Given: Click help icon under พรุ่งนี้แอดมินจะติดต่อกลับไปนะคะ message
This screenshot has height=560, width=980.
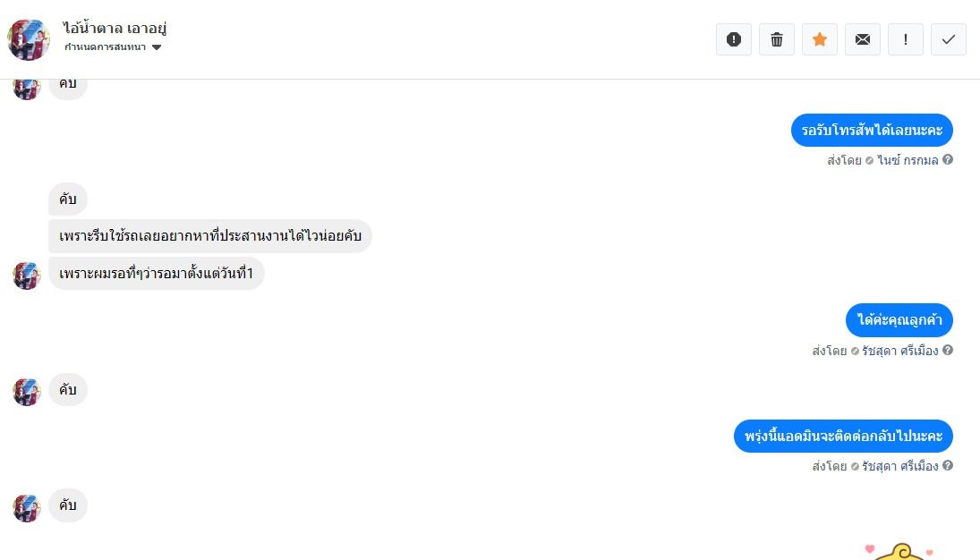Looking at the screenshot, I should click(x=948, y=466).
